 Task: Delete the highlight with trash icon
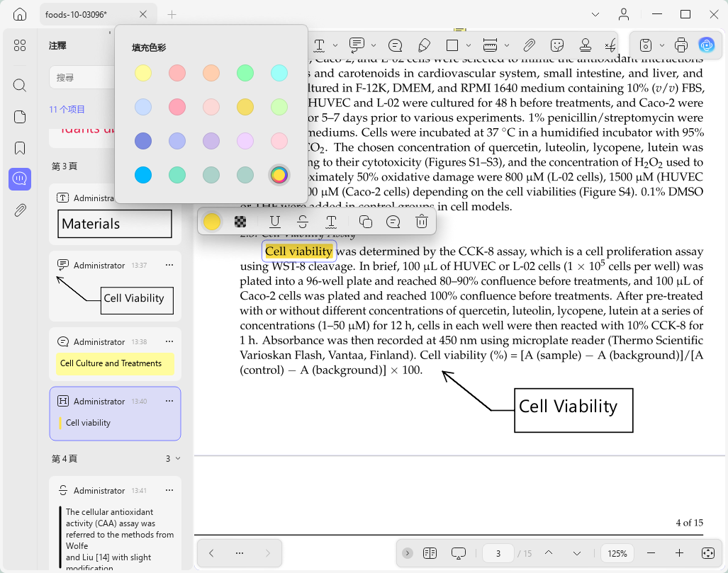[x=421, y=222]
